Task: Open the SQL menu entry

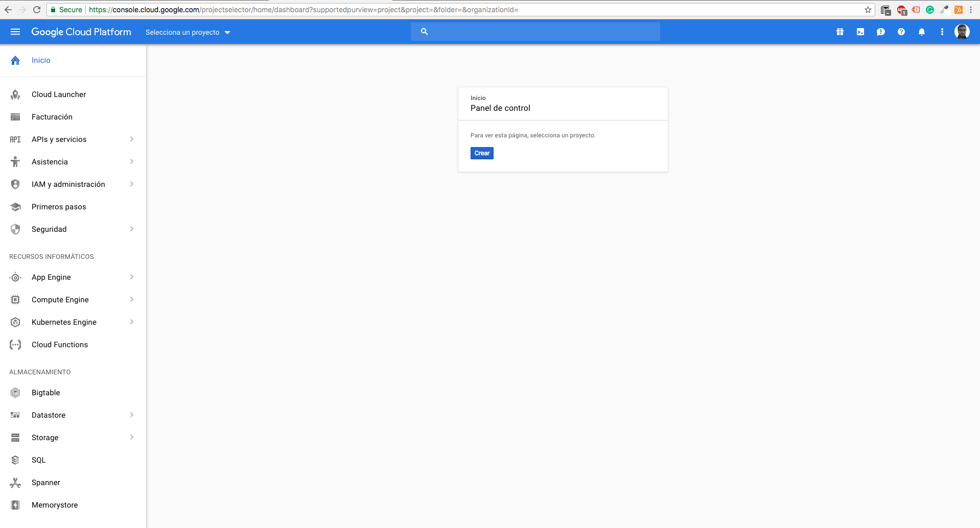Action: [73, 460]
